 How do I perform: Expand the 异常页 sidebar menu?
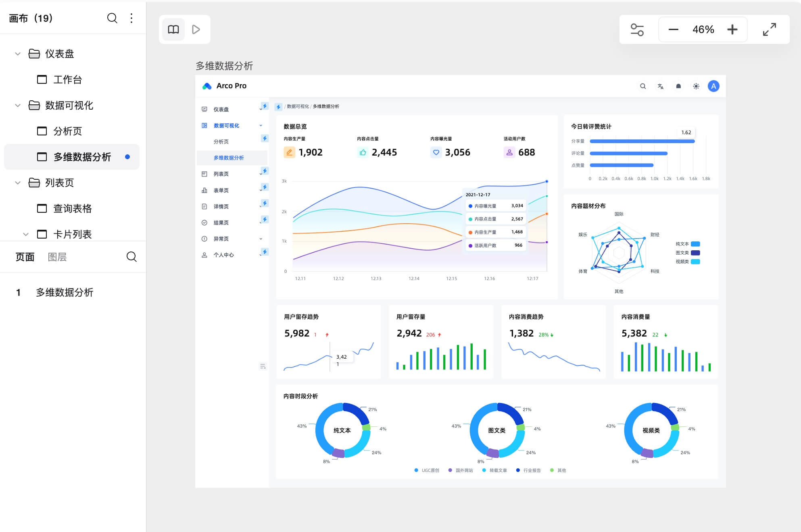click(262, 238)
